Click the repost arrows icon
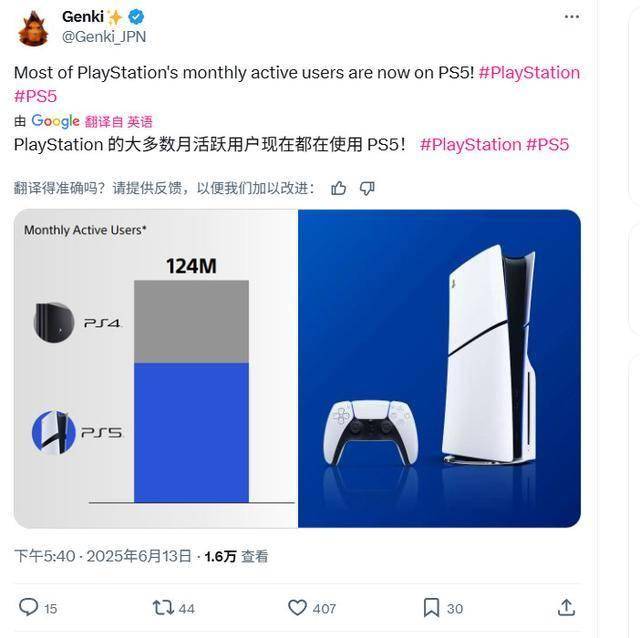Viewport: 640px width, 638px height. point(163,608)
